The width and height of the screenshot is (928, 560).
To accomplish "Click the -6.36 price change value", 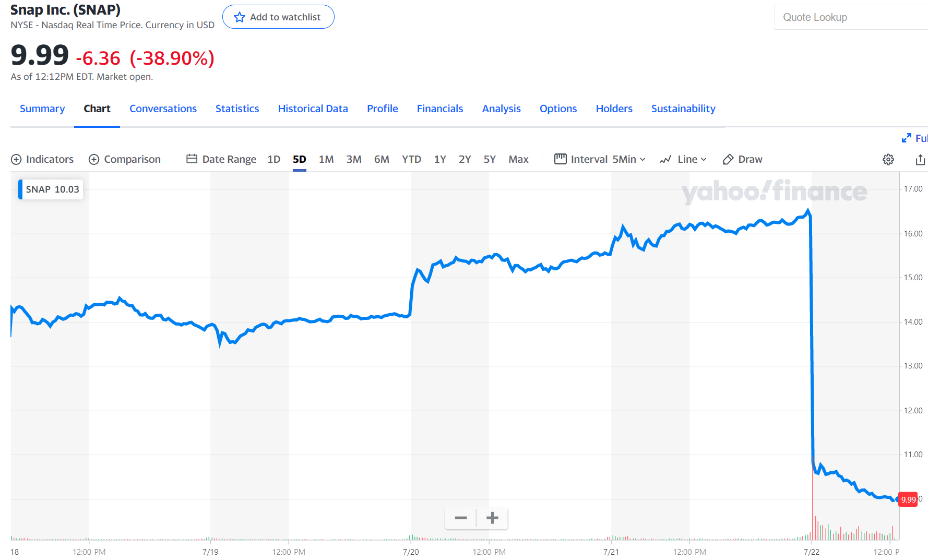I will [98, 58].
